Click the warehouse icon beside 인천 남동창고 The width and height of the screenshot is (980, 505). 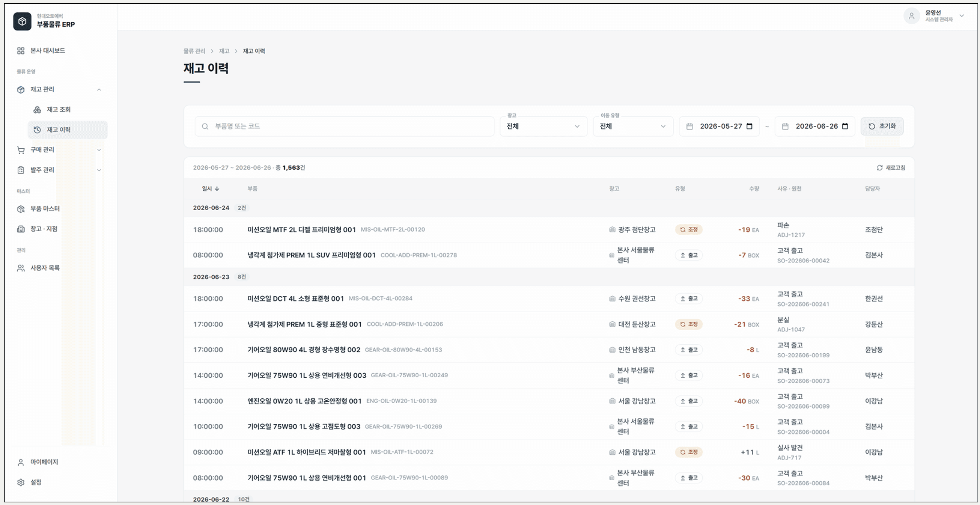(x=612, y=350)
